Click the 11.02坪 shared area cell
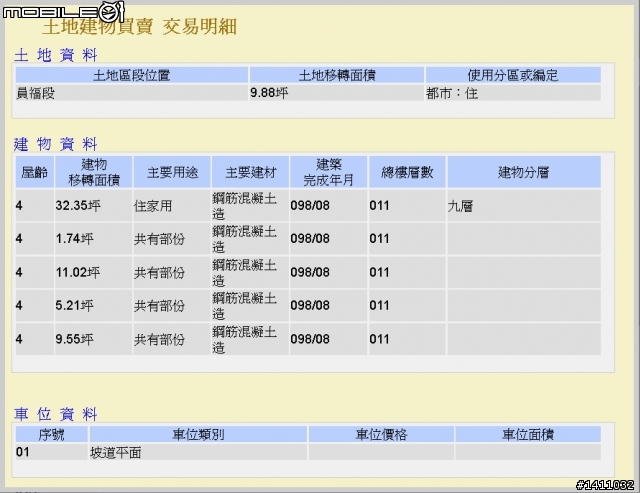 (x=93, y=272)
